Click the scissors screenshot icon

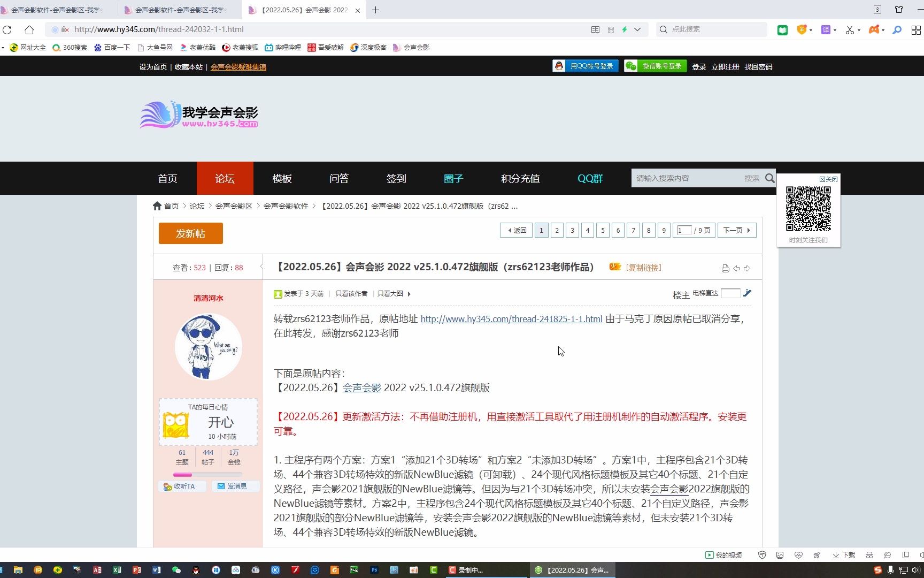point(850,30)
